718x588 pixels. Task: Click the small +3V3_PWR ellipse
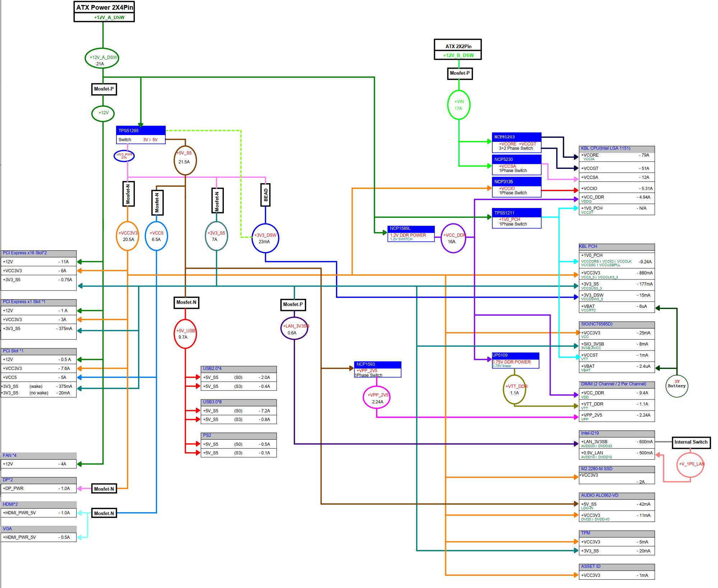click(x=124, y=156)
